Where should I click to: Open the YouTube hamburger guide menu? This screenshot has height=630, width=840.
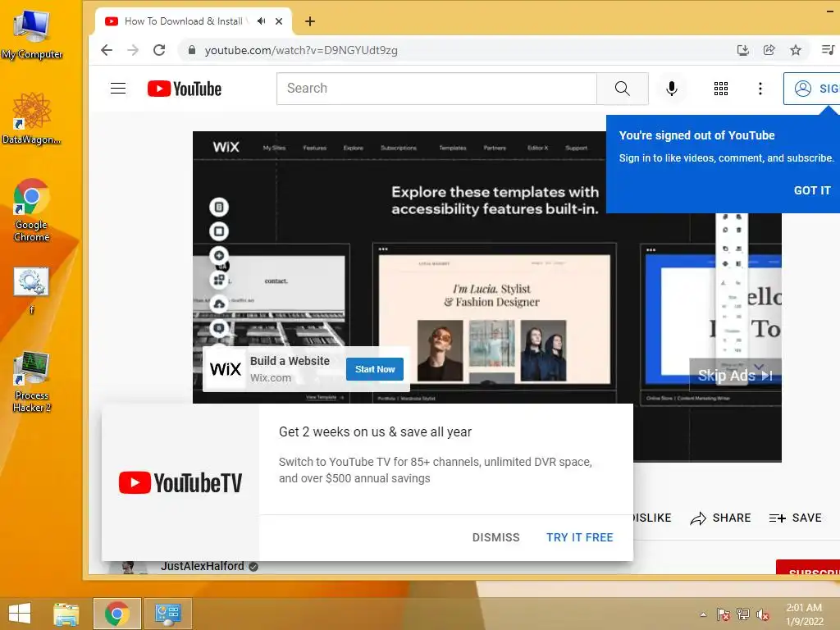tap(118, 89)
